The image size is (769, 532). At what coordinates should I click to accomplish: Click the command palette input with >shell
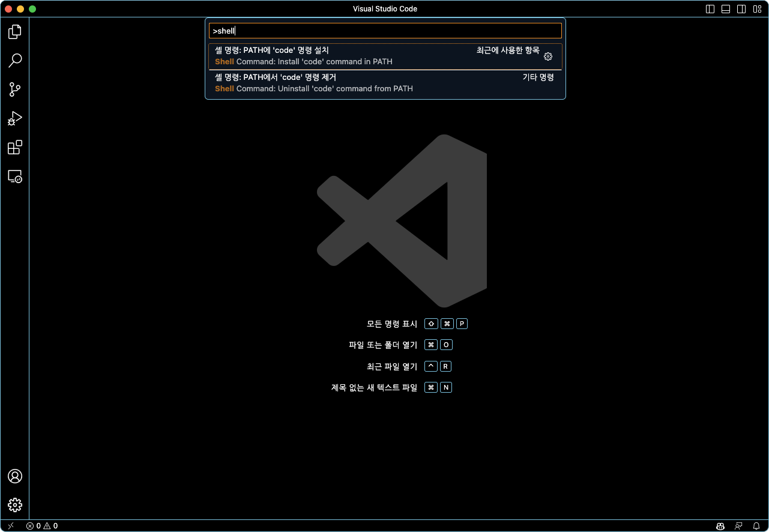(385, 31)
